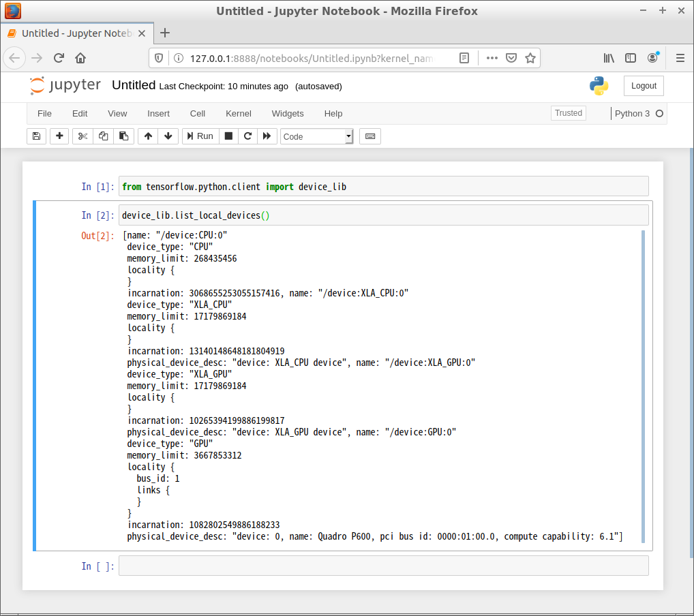Open the Kernel menu
Screen dimensions: 694x616
238,113
